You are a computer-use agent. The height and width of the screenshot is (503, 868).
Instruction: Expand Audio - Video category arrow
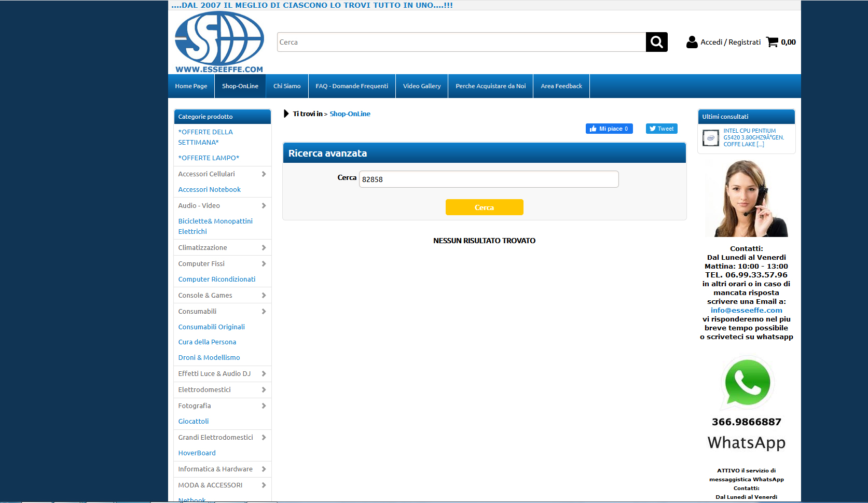pos(264,206)
